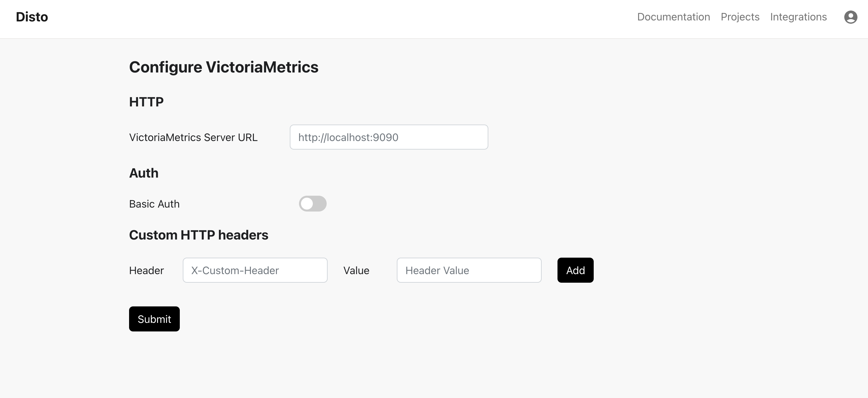Open the user account avatar menu
This screenshot has width=868, height=398.
(850, 17)
